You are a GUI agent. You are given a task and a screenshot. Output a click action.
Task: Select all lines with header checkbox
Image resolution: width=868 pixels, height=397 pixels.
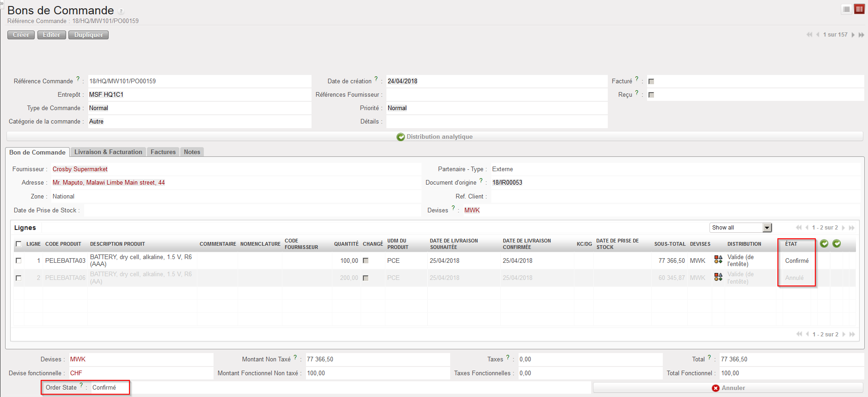[18, 244]
